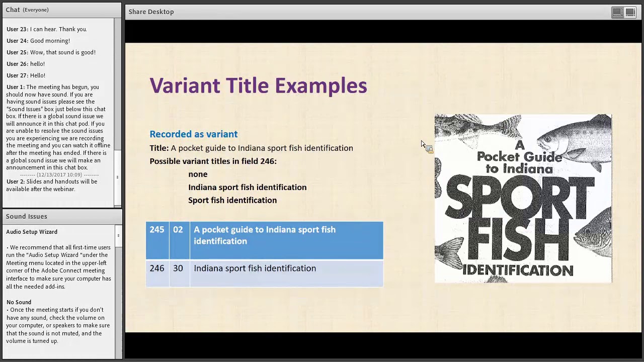644x362 pixels.
Task: Select 'Possible variant titles in field 246:'
Action: tap(213, 161)
